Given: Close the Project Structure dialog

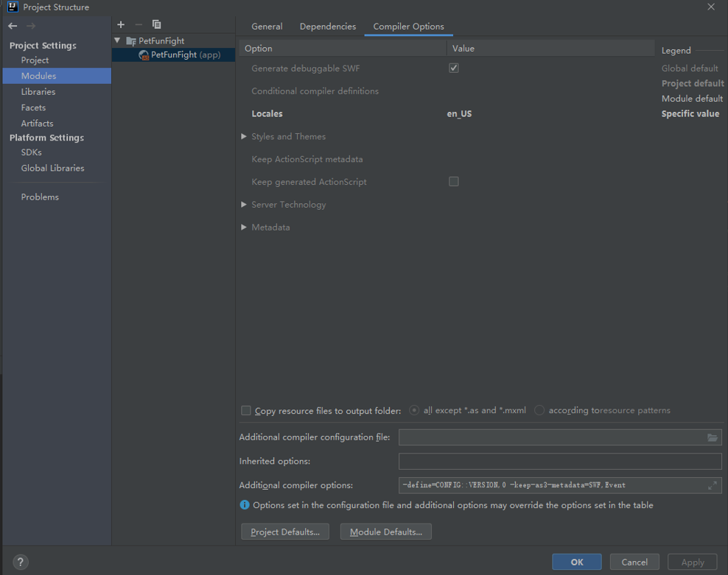Looking at the screenshot, I should [711, 7].
